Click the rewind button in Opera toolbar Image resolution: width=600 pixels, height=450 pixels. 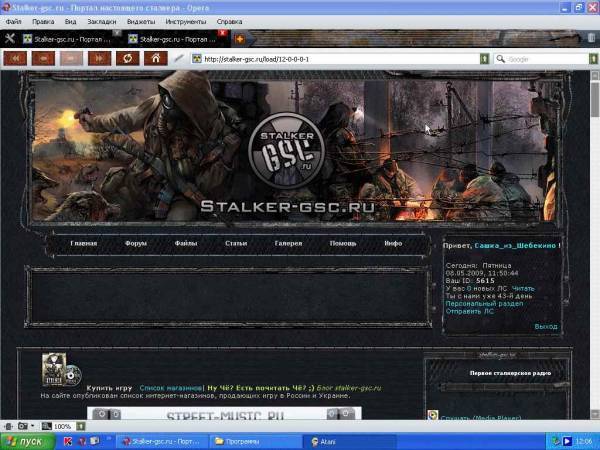coord(17,59)
